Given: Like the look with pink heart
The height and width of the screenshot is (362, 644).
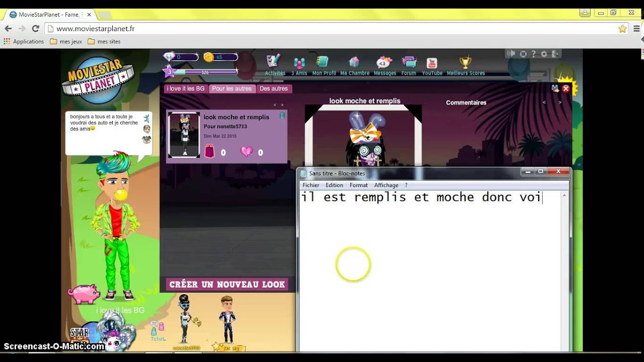Looking at the screenshot, I should [x=247, y=151].
